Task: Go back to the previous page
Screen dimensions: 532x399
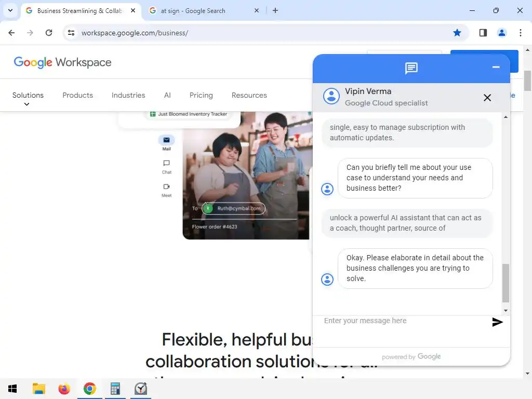Action: tap(11, 33)
